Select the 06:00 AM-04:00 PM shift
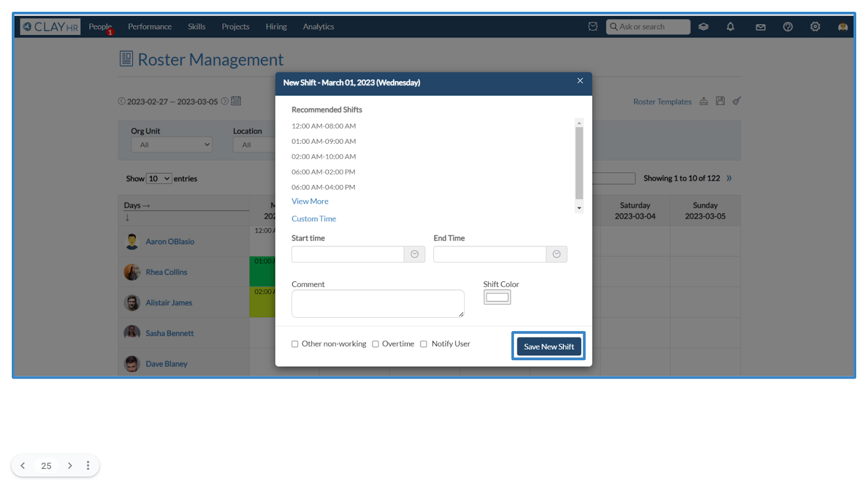 323,187
